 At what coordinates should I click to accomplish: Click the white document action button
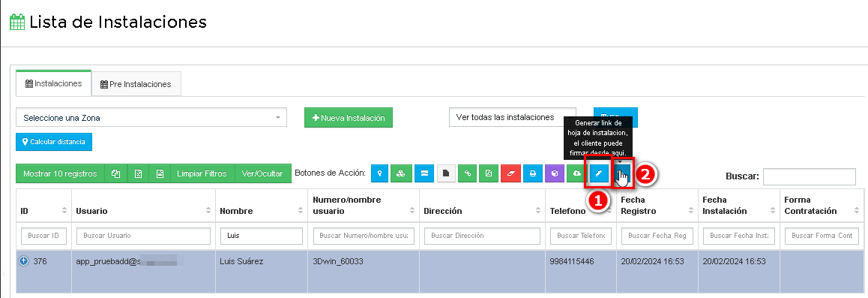click(446, 173)
